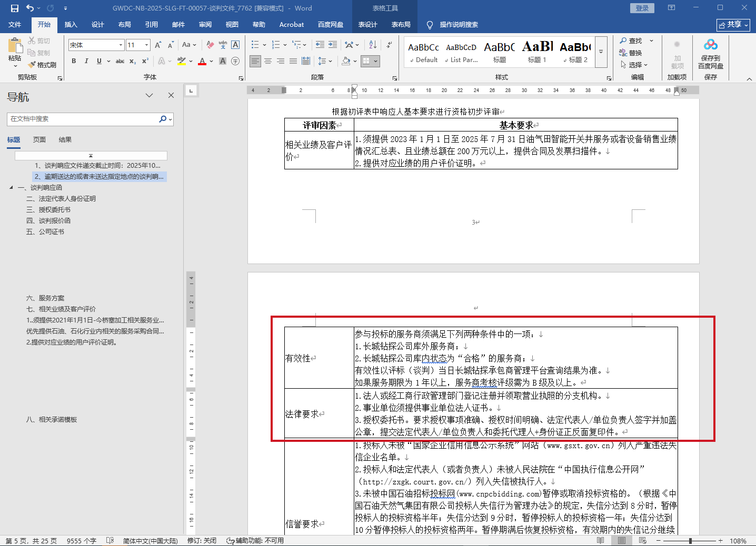756x546 pixels.
Task: Open the font name dropdown (宋体)
Action: tap(121, 45)
